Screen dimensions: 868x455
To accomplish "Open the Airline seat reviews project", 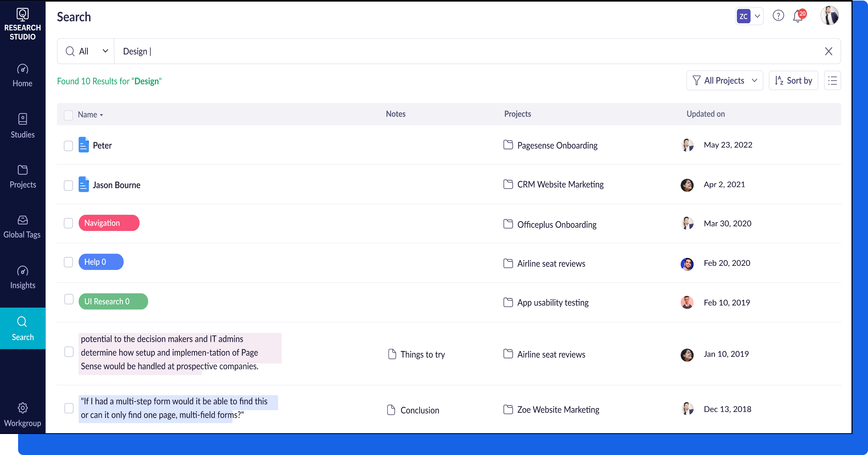I will [551, 264].
